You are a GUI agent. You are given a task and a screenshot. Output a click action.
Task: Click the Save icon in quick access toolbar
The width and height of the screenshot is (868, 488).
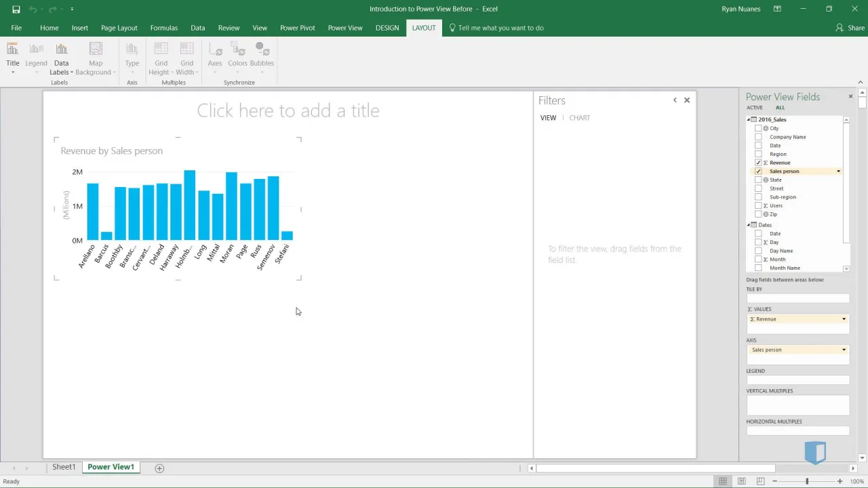point(16,9)
